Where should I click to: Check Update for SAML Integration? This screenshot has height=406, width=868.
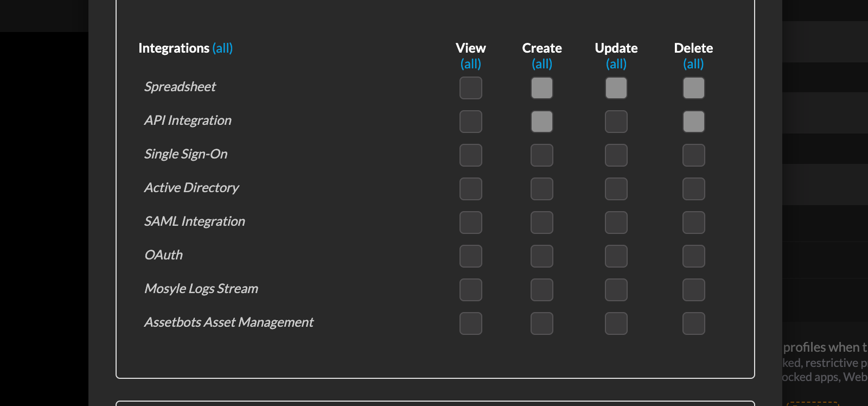point(616,223)
